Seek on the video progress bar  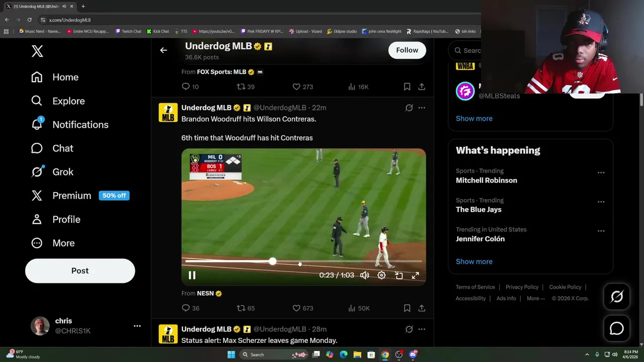point(303,261)
